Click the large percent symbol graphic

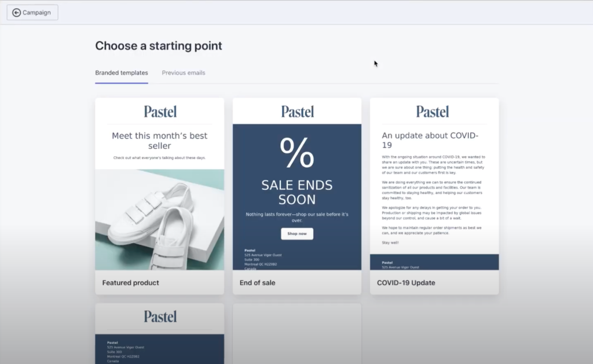[x=297, y=152]
